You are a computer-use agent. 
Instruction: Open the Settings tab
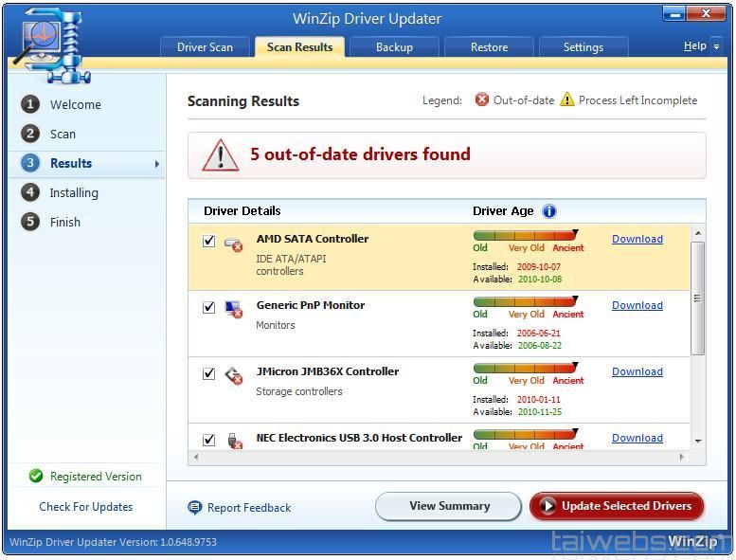(x=583, y=47)
